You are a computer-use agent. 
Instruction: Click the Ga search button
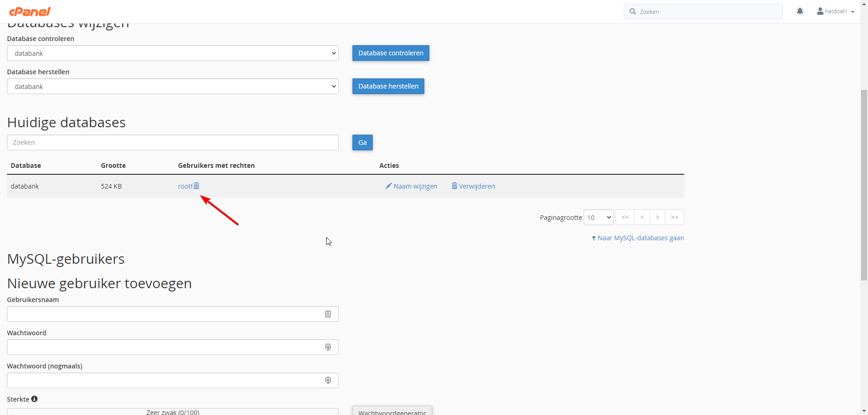pyautogui.click(x=363, y=142)
